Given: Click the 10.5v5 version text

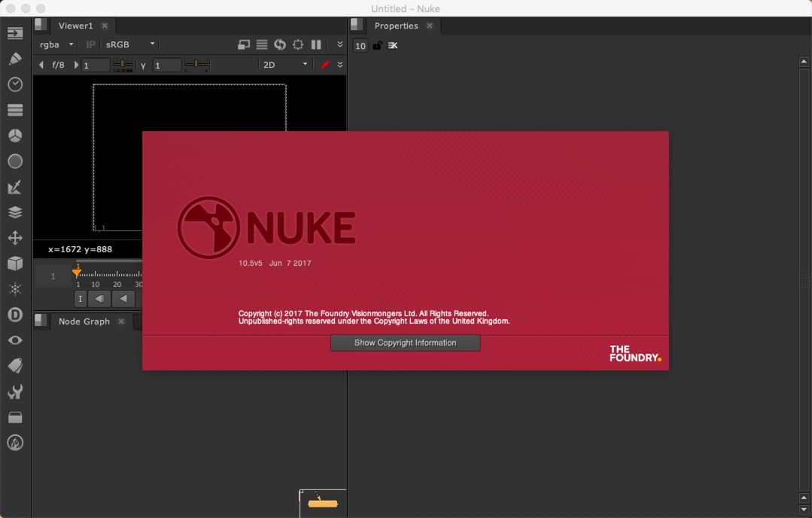Looking at the screenshot, I should click(250, 264).
